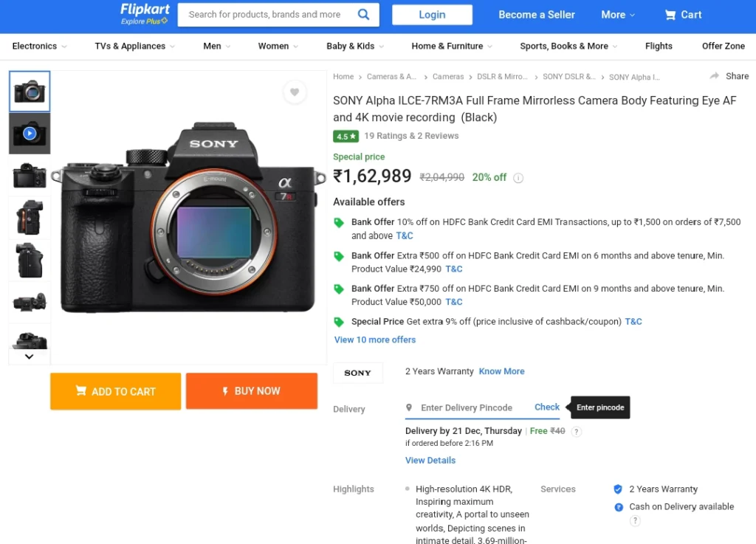The height and width of the screenshot is (544, 756).
Task: Click the ADD TO CART button
Action: (116, 391)
